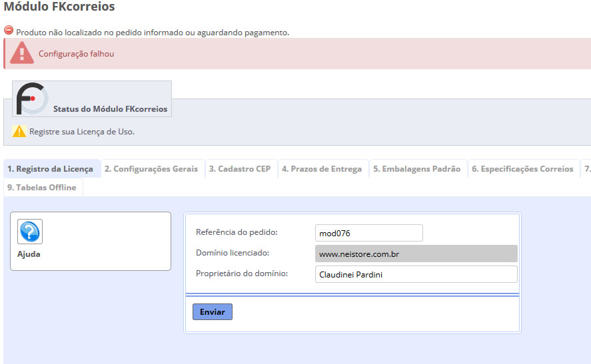Open the 1. Registro da Licença tab

(52, 168)
